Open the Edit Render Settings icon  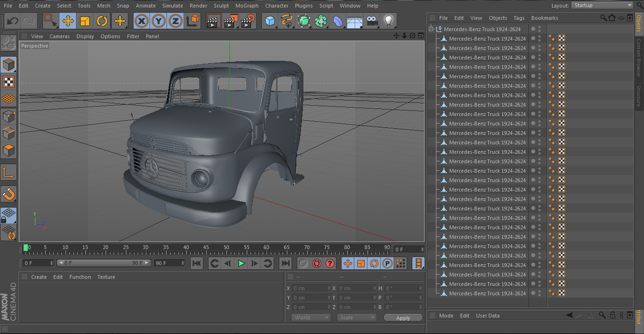coord(248,21)
